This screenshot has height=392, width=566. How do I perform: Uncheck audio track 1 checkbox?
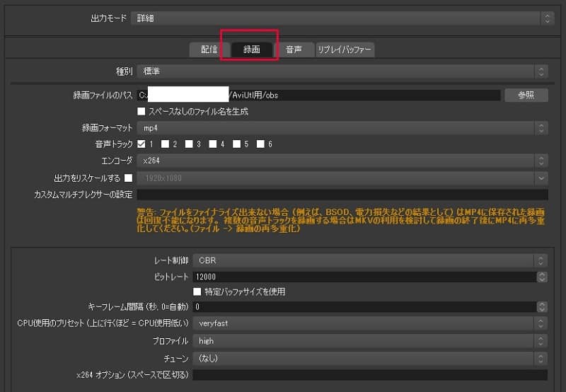pos(141,144)
